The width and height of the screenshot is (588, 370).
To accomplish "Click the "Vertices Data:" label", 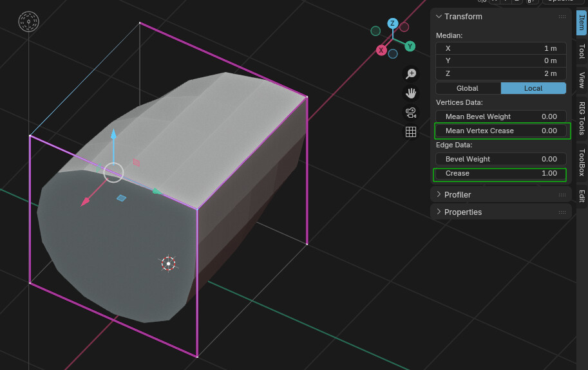I will coord(459,102).
